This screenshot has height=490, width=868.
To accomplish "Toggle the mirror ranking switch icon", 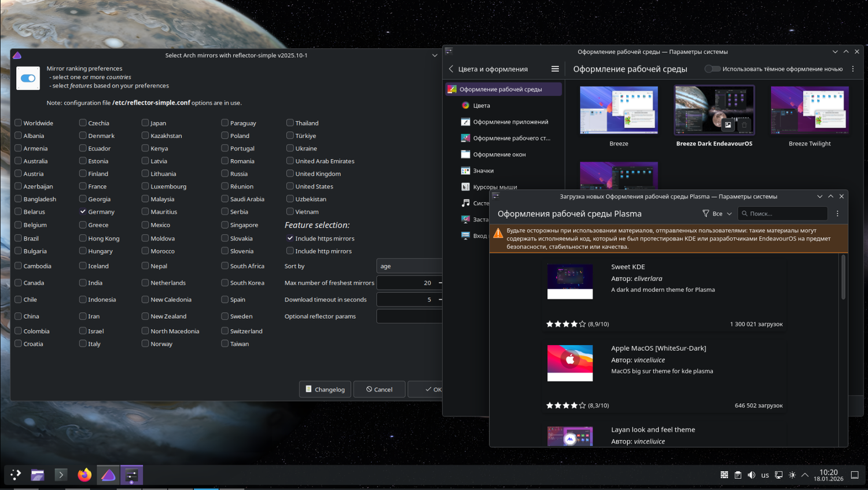I will (x=28, y=78).
